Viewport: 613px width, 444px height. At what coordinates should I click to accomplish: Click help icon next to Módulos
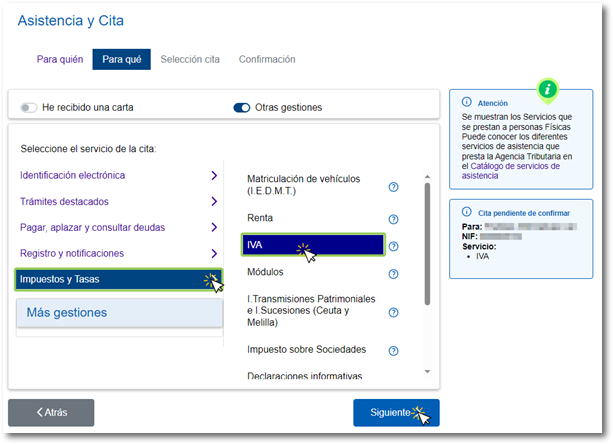pos(393,273)
